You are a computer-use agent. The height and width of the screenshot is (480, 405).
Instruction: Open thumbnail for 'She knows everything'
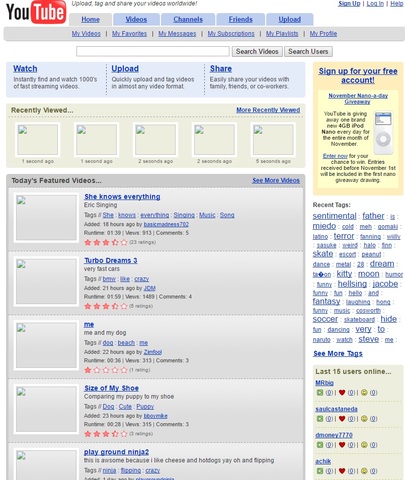pyautogui.click(x=46, y=217)
